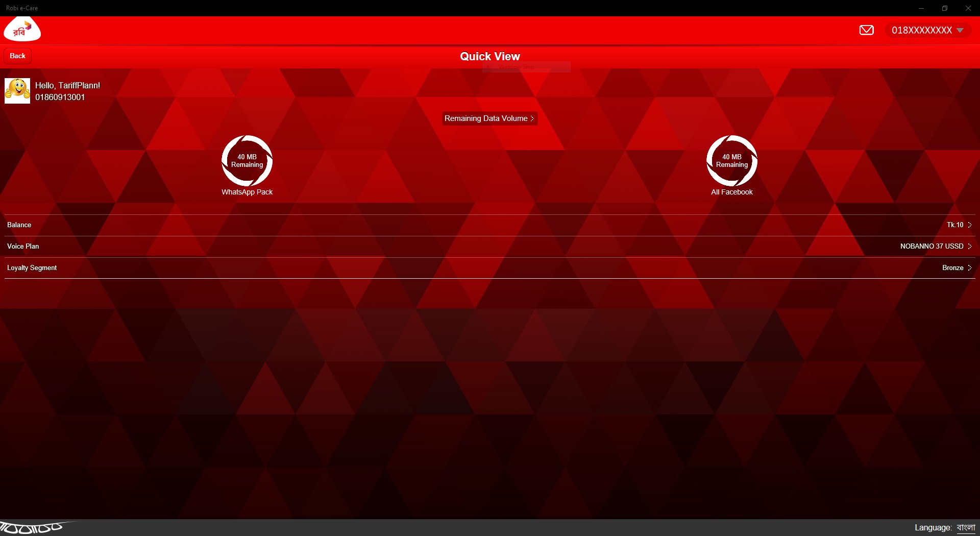
Task: Click the Robi logo icon
Action: [x=22, y=29]
